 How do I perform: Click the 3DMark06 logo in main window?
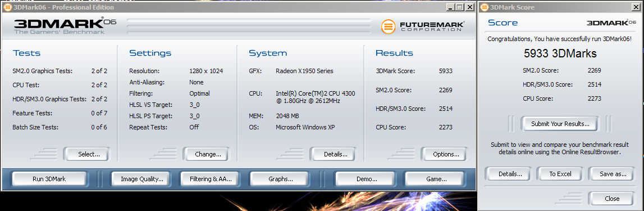pos(65,26)
